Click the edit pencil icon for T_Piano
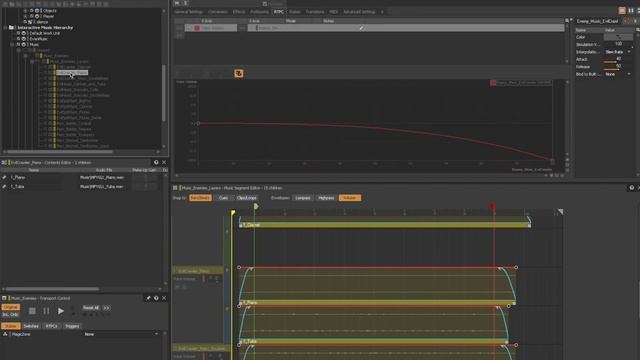 (4, 178)
